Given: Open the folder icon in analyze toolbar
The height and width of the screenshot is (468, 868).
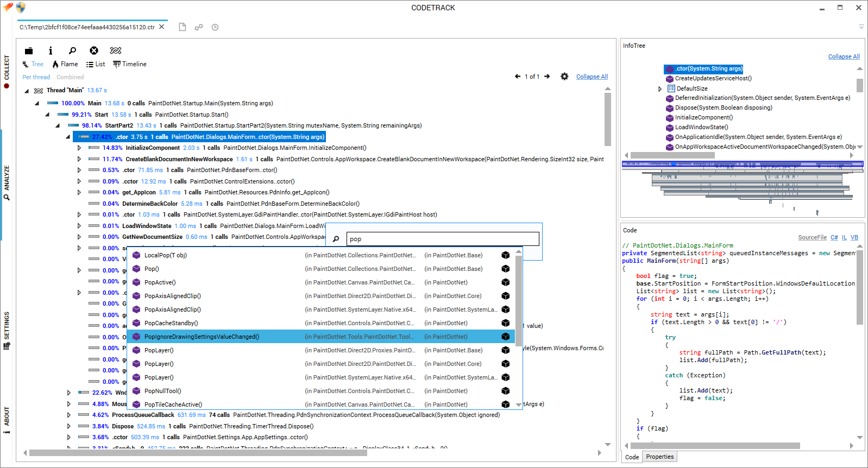Looking at the screenshot, I should (x=29, y=50).
